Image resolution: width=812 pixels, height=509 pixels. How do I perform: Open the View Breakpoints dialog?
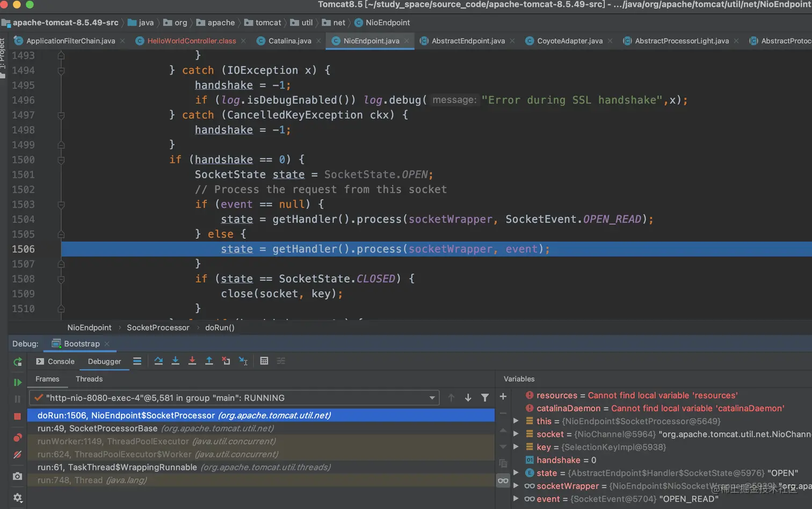[x=18, y=438]
